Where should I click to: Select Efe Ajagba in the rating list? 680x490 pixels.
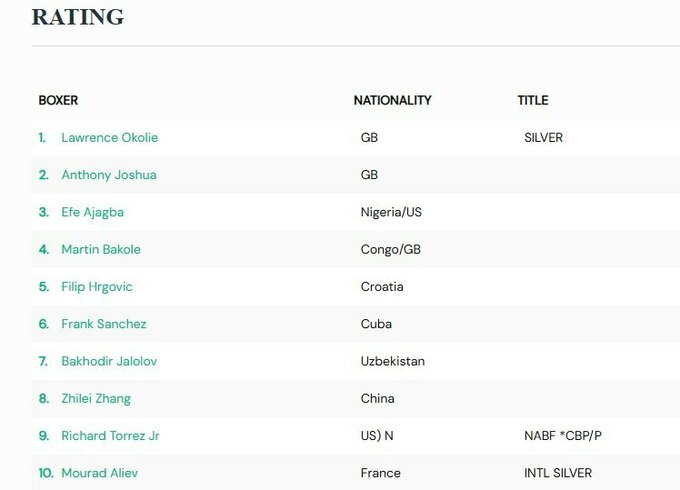(92, 212)
